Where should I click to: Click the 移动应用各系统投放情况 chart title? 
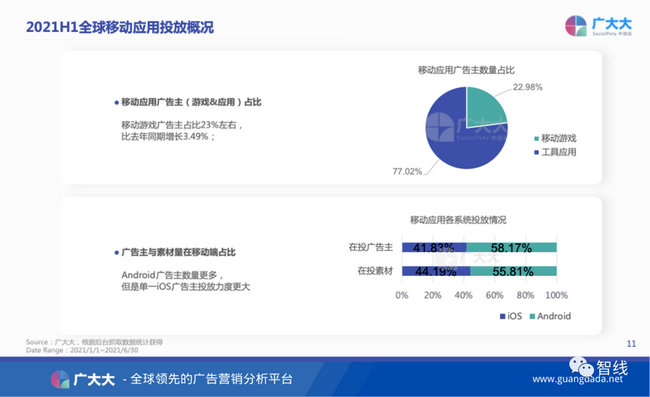coord(458,220)
